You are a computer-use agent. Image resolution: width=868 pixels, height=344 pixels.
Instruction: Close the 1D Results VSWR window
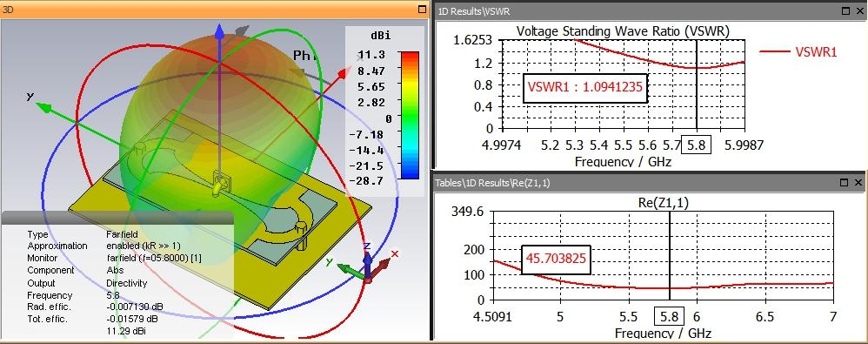click(x=858, y=10)
